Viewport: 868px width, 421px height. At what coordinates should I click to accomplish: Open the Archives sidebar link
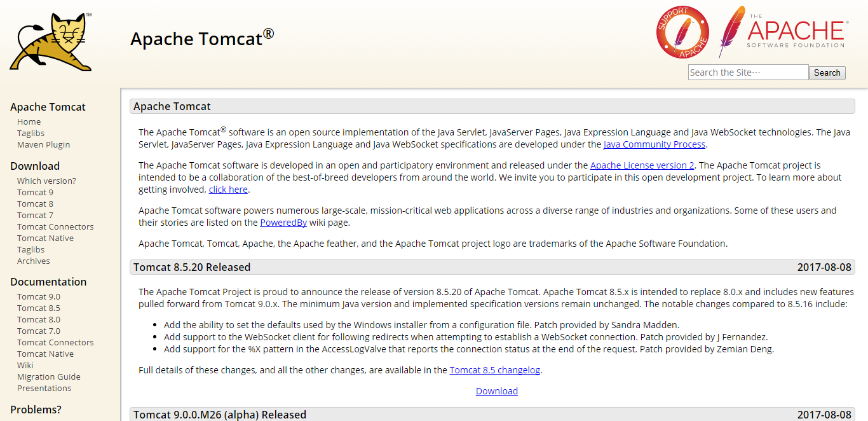[x=33, y=261]
